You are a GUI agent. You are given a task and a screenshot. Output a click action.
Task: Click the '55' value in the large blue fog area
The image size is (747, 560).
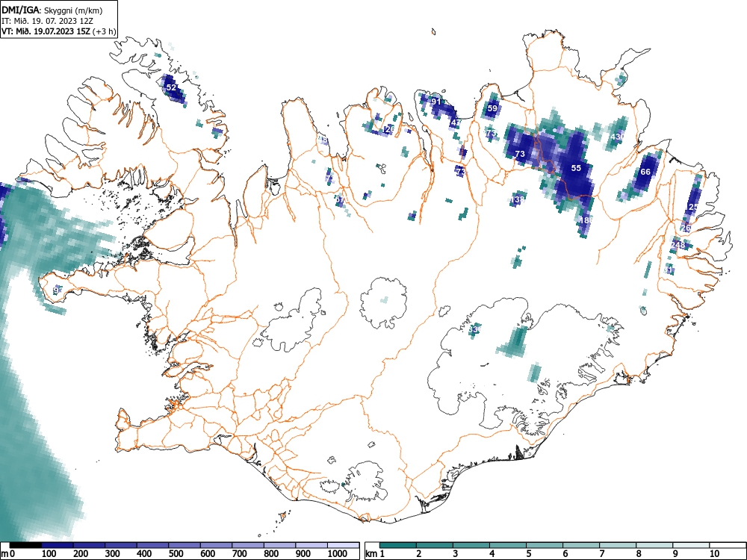tap(576, 168)
